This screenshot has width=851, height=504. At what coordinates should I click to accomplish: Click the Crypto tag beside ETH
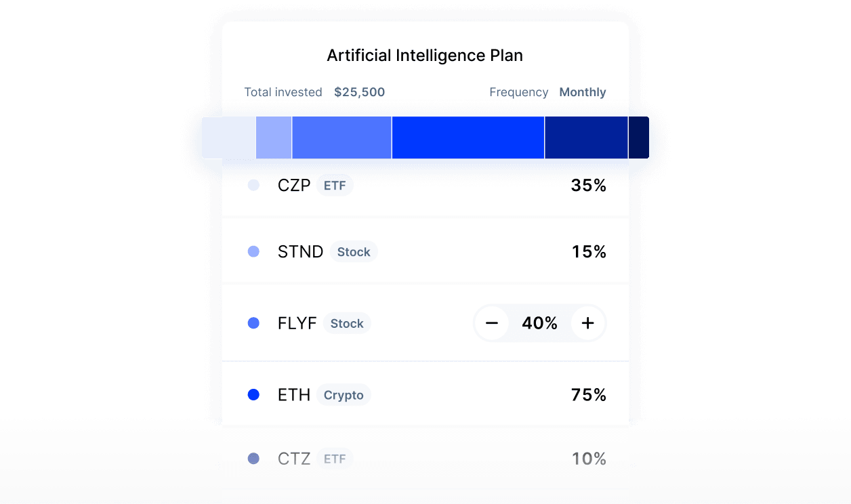pos(344,395)
